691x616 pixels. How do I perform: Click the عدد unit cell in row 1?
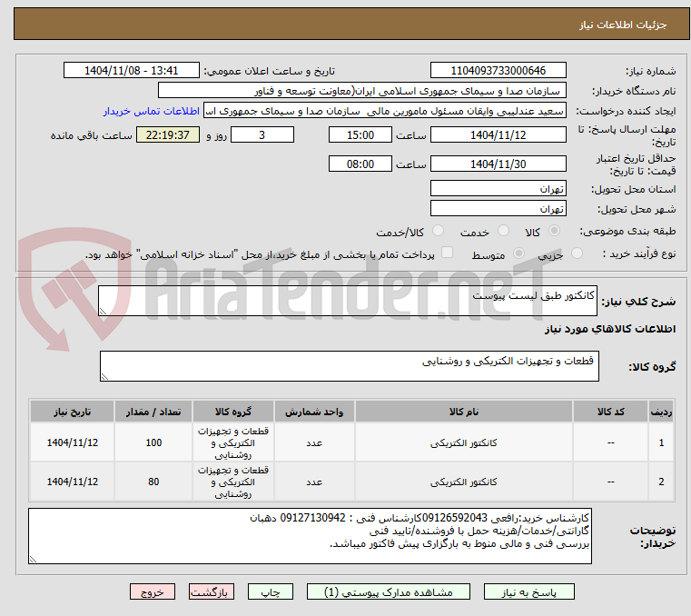tap(314, 442)
